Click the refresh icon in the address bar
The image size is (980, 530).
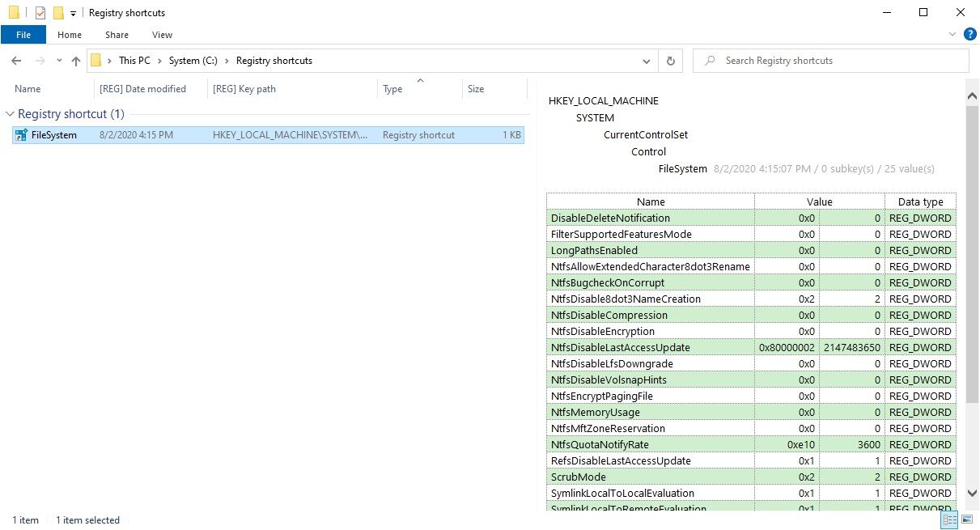[x=670, y=60]
